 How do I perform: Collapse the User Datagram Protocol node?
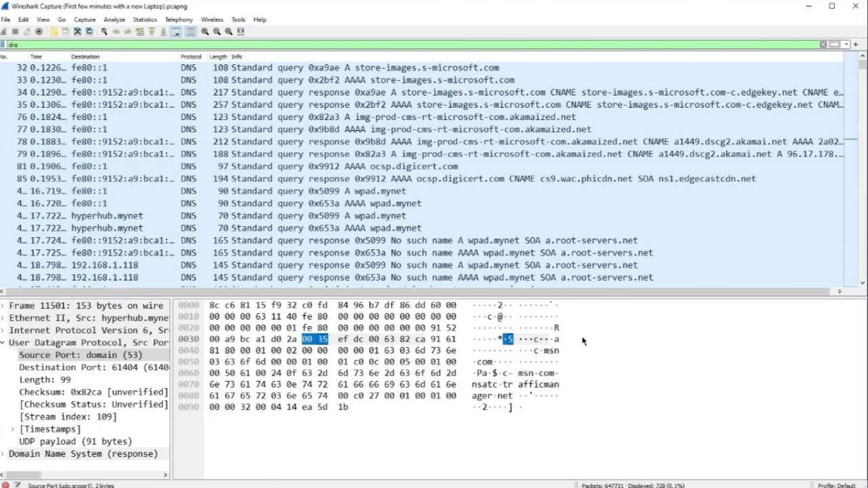(3, 343)
